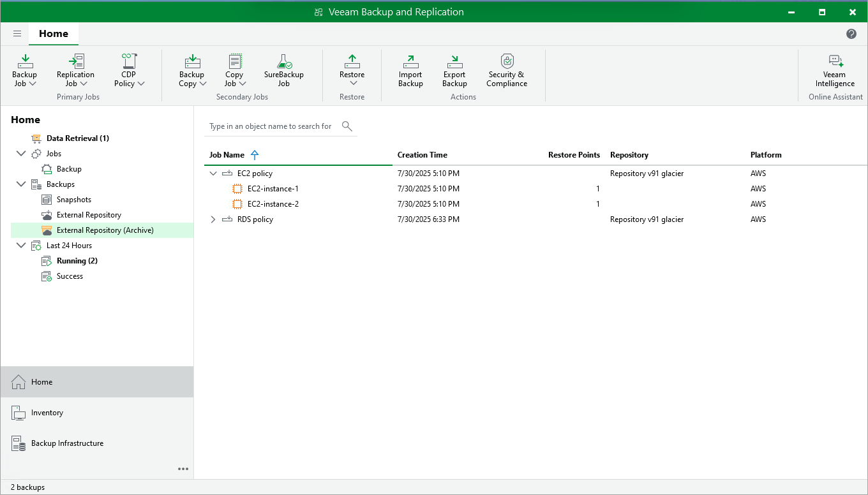Select the Snapshots tree node
Screen dimensions: 868x495
click(74, 200)
